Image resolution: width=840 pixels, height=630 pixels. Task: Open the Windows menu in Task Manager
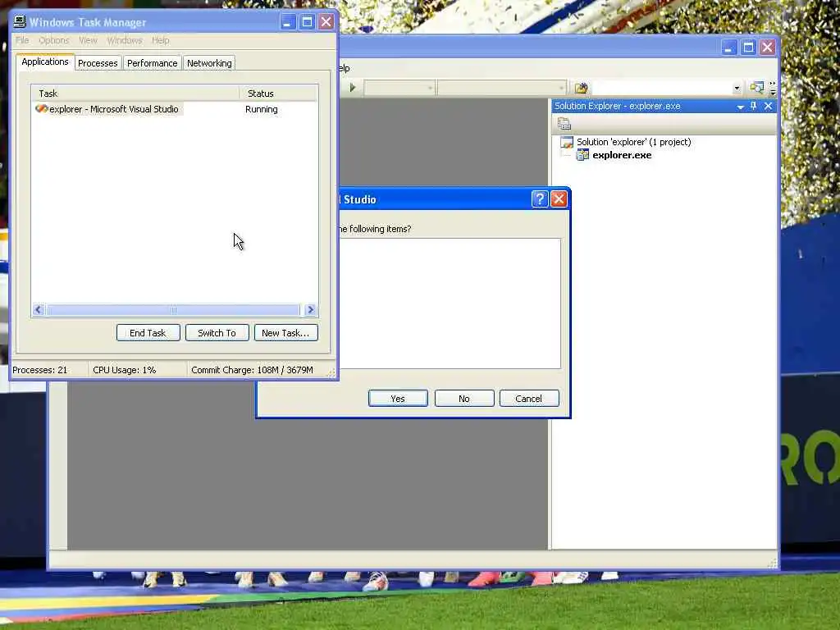pyautogui.click(x=125, y=40)
